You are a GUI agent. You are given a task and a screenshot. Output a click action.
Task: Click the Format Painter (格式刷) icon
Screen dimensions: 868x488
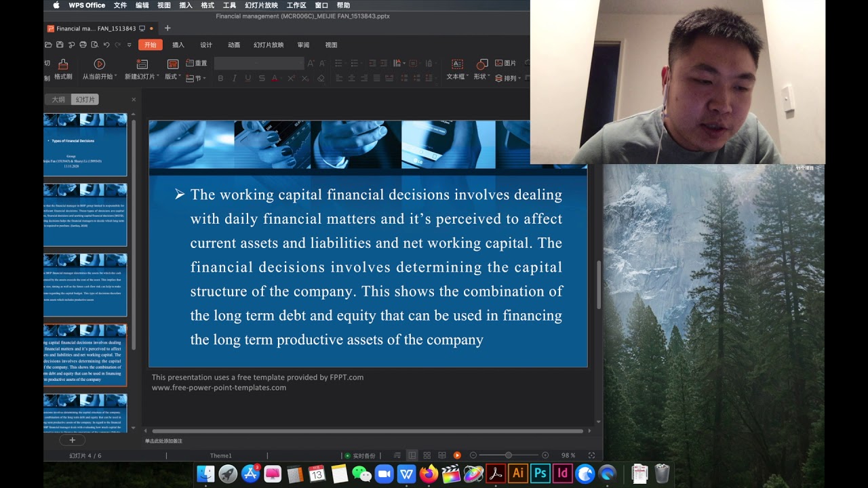[63, 64]
